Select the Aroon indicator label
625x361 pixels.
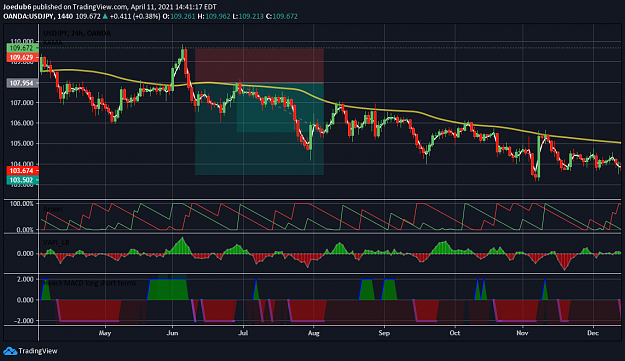click(52, 209)
